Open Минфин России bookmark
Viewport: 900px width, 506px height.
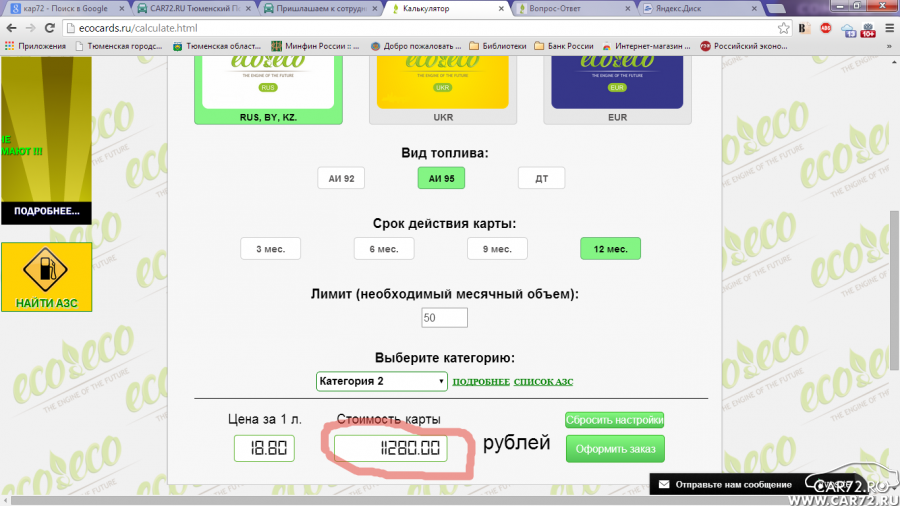pos(316,46)
